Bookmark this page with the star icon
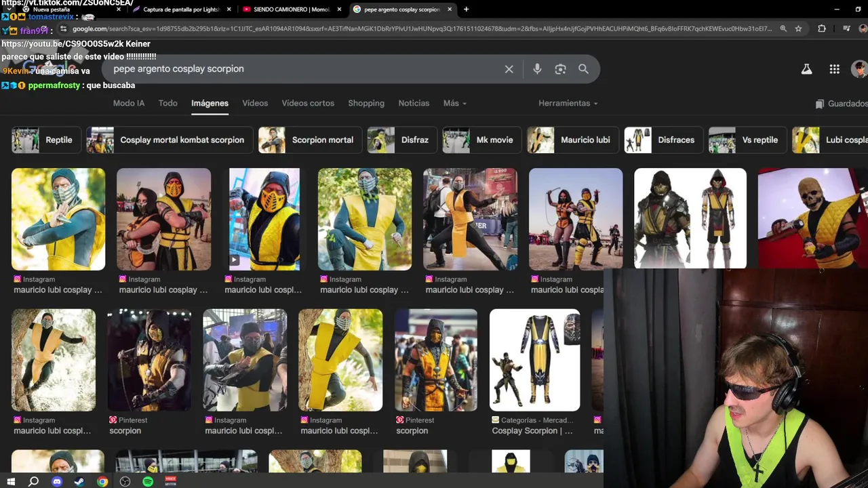Screen dimensions: 868x488 click(798, 28)
